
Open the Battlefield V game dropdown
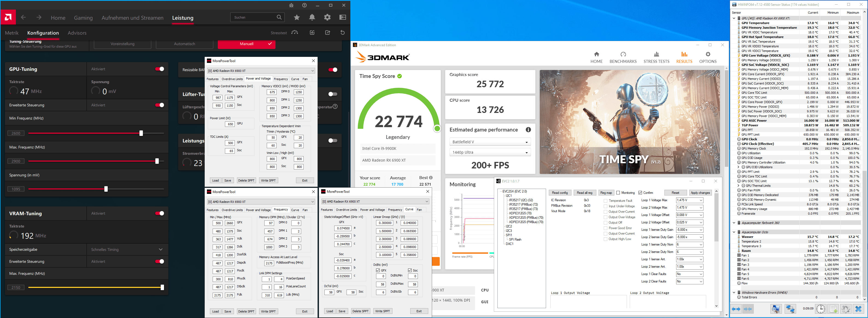(x=490, y=142)
